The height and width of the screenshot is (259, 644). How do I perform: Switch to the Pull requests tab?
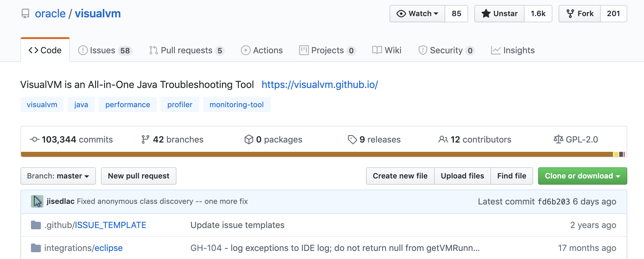[x=187, y=50]
